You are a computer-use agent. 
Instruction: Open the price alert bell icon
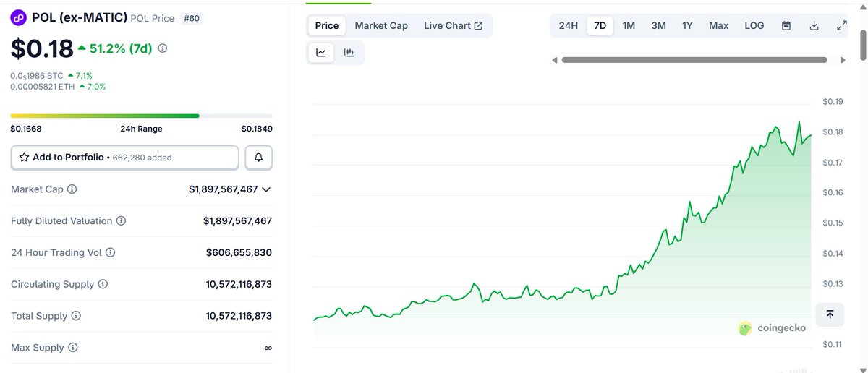(258, 157)
